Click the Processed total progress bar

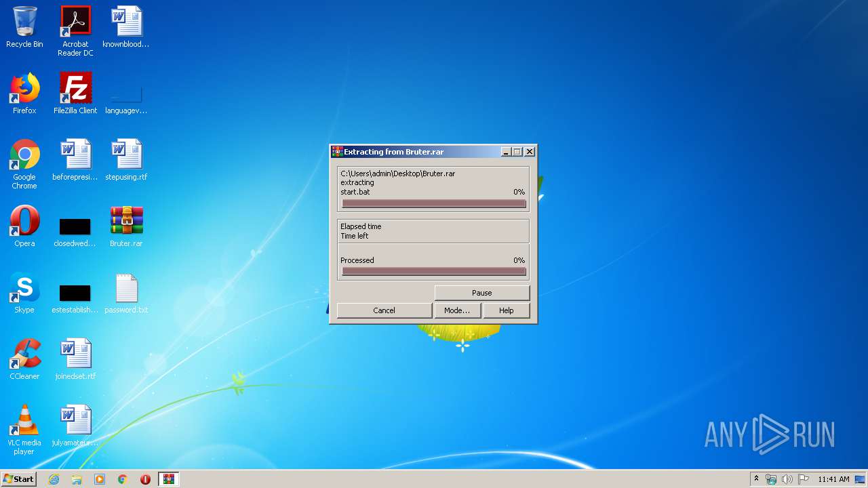point(434,271)
